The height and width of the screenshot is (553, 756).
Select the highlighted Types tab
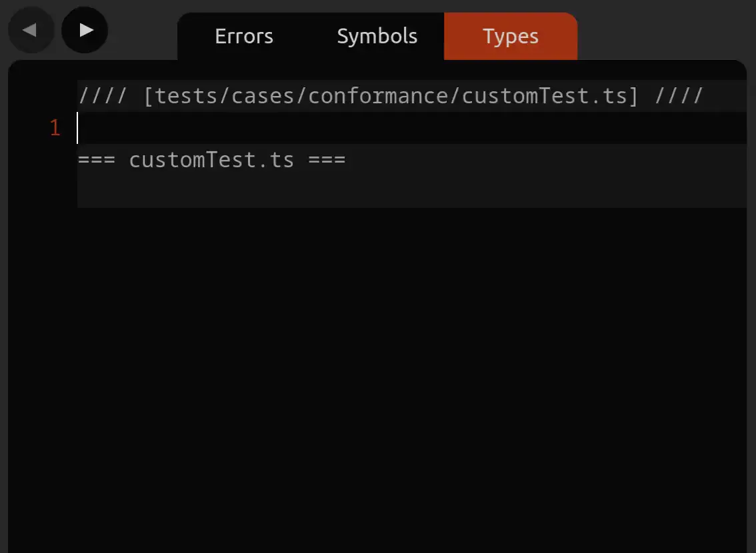pos(511,37)
